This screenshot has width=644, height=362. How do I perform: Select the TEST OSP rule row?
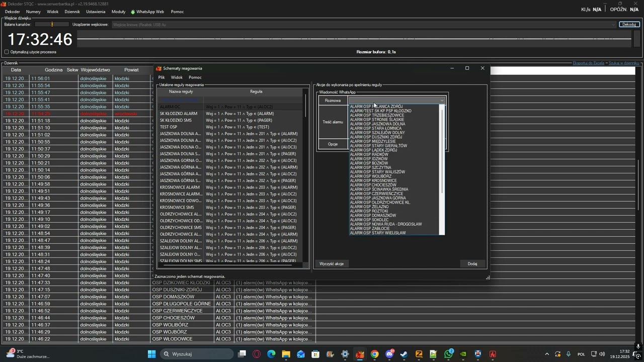click(x=169, y=127)
